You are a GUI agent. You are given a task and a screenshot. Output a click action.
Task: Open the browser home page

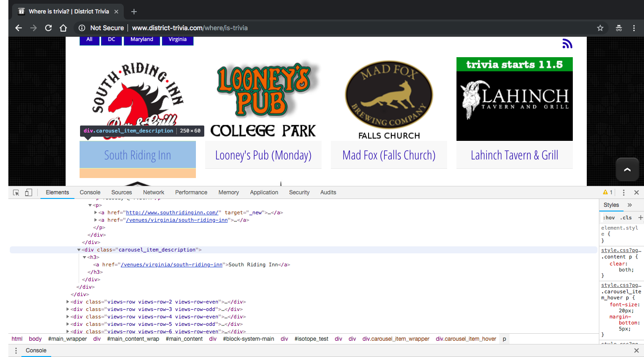pos(63,28)
